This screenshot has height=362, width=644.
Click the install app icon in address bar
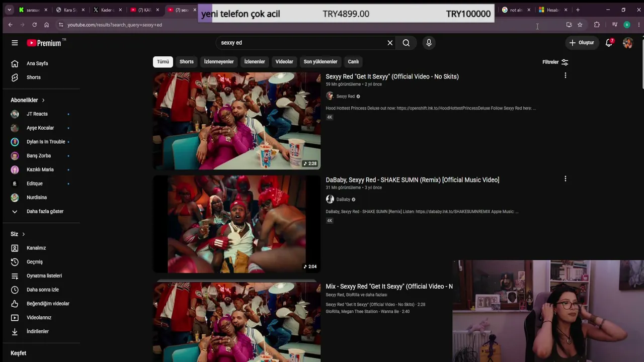pos(569,25)
